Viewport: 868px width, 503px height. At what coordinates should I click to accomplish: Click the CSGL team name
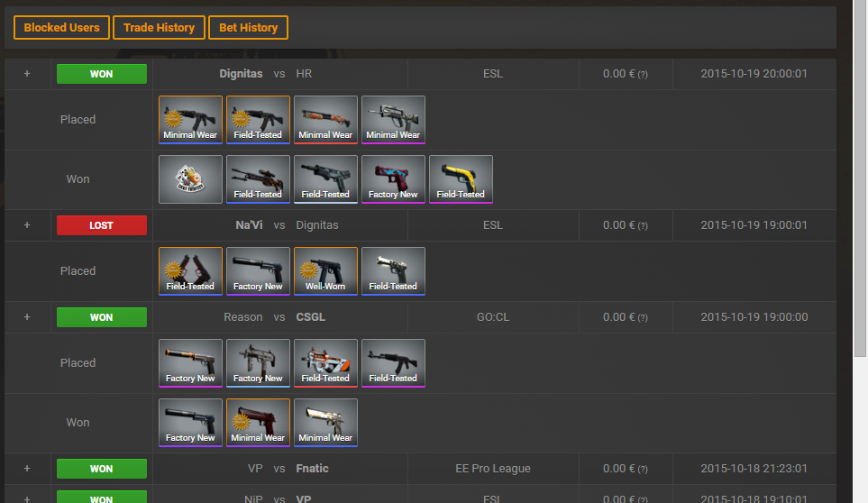[x=311, y=317]
